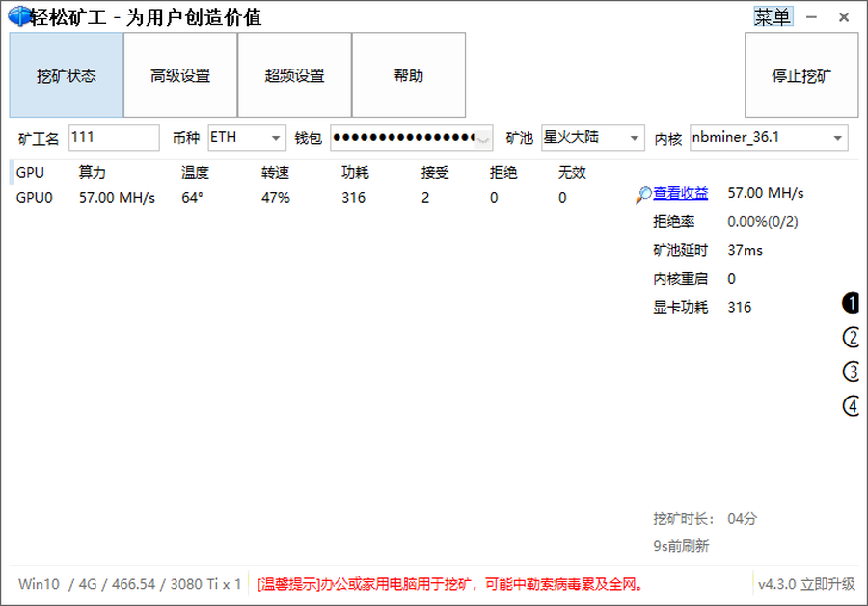Open the 菜单 menu in title bar
Viewport: 868px width, 606px height.
[x=772, y=17]
